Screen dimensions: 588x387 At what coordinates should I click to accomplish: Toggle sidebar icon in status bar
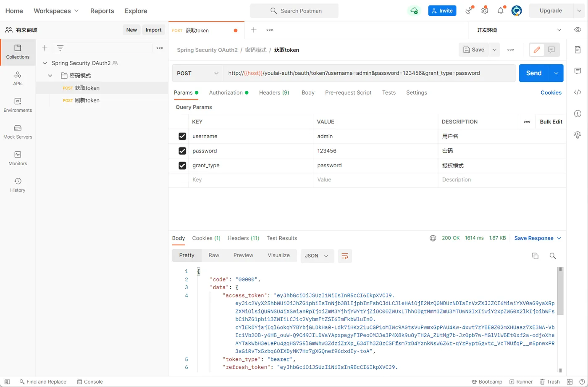[x=7, y=382]
